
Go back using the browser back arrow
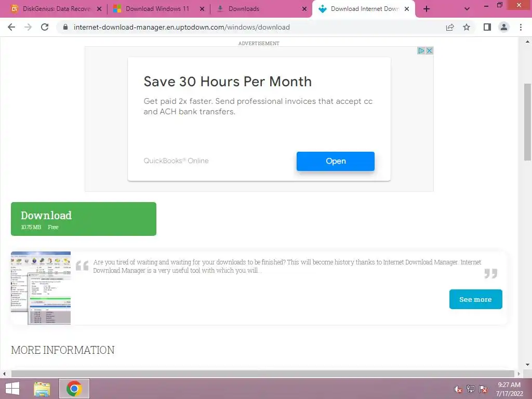[x=11, y=27]
